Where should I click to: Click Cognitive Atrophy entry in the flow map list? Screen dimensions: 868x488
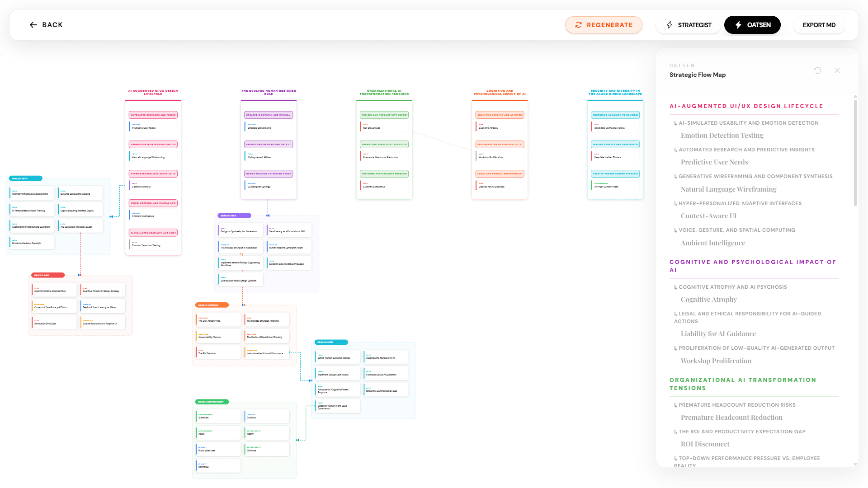[x=708, y=299]
